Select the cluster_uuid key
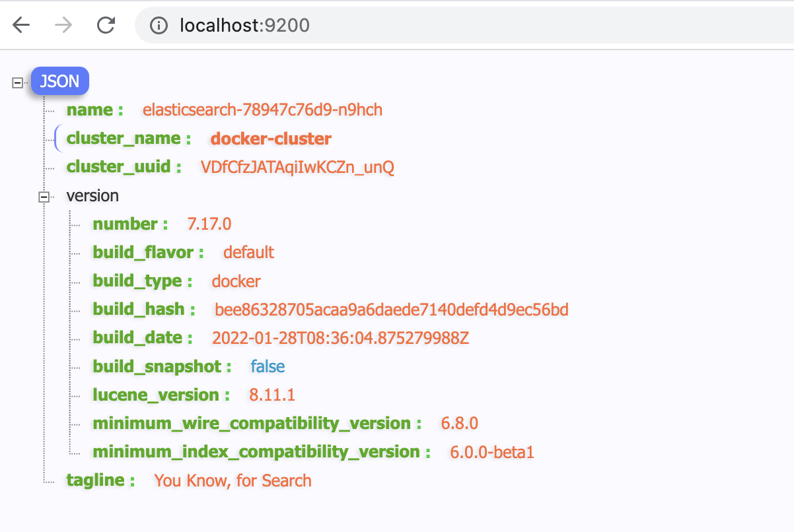Viewport: 794px width, 532px height. 119,167
